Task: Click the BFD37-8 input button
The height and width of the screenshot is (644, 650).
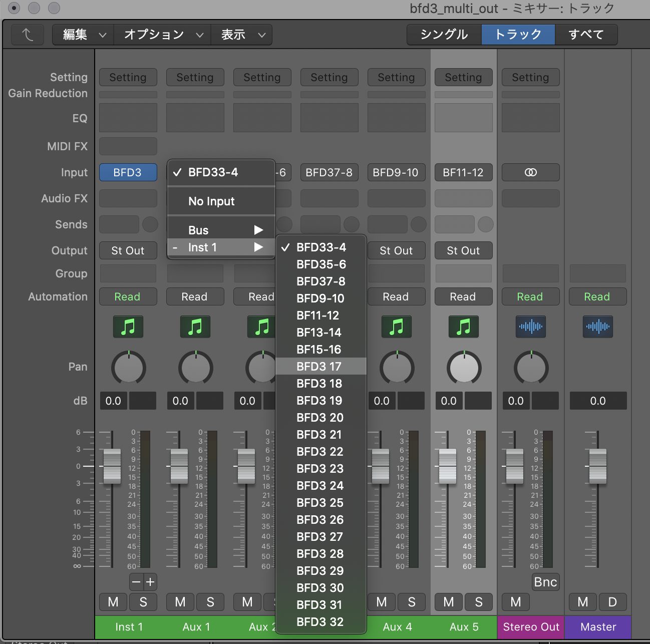Action: pos(330,172)
